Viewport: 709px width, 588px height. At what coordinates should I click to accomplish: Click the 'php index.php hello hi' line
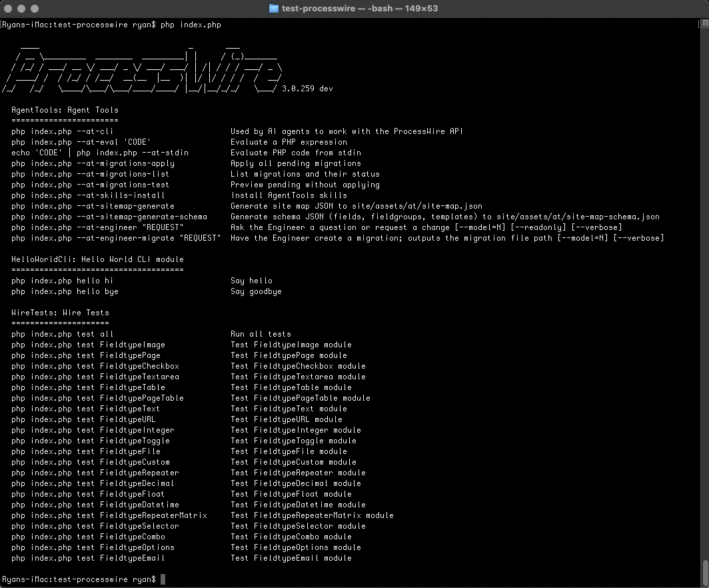(x=62, y=281)
